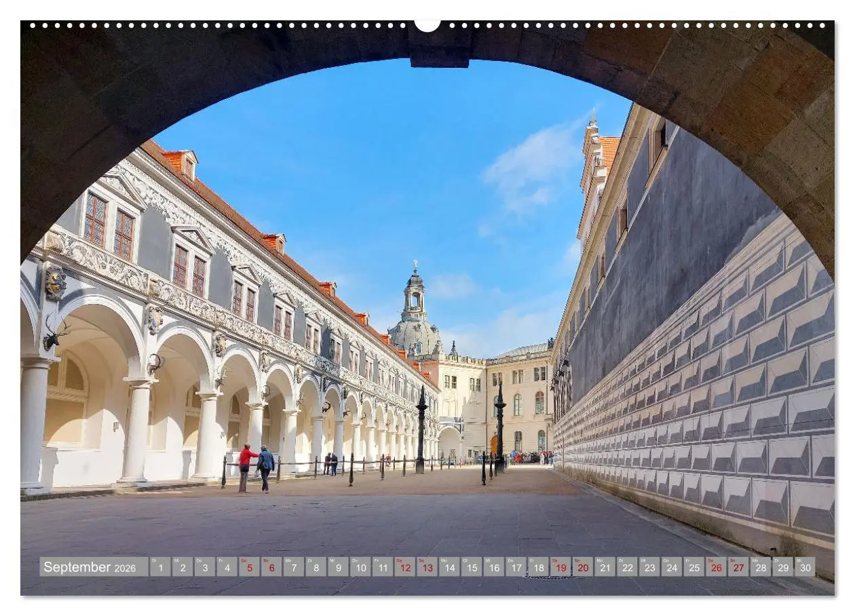Select date 24 in the calendar strip
The image size is (855, 616).
point(671,567)
